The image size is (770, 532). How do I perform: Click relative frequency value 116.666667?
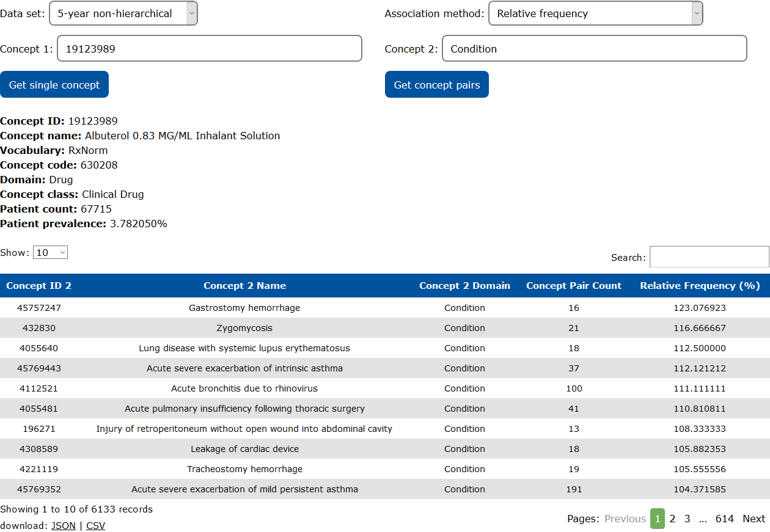[700, 328]
